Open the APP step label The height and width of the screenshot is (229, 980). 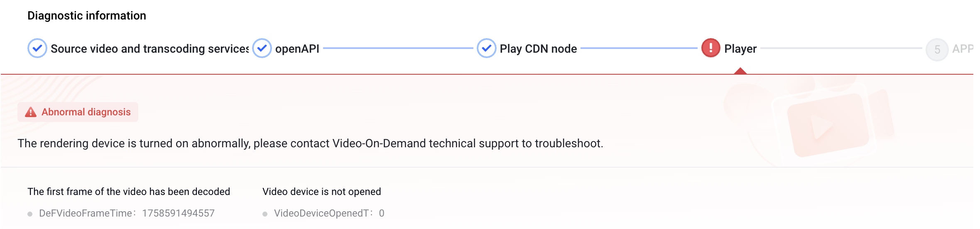(963, 49)
